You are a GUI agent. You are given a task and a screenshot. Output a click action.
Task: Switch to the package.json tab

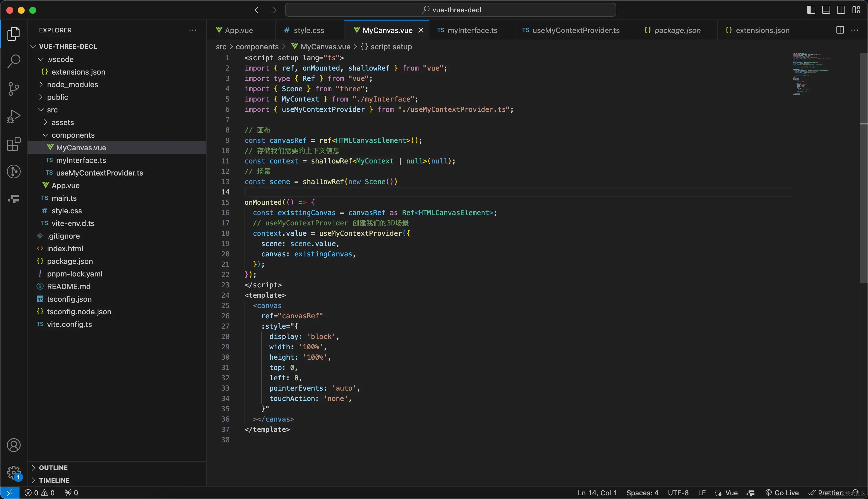click(677, 30)
